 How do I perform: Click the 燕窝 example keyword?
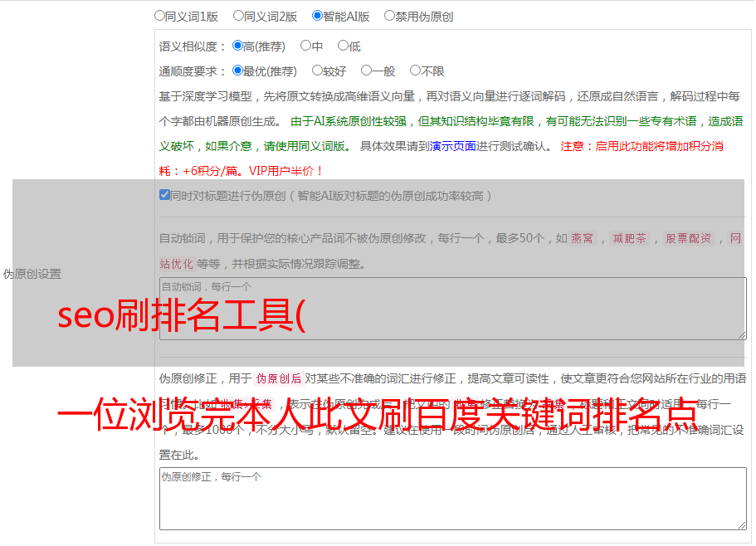(582, 238)
